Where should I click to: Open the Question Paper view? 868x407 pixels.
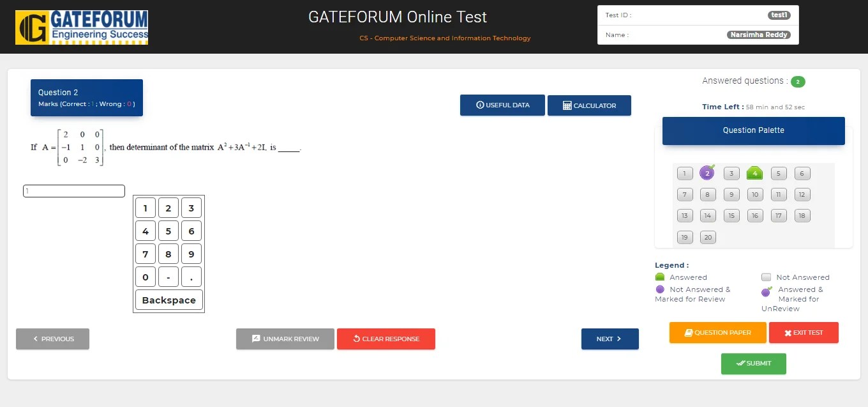717,332
